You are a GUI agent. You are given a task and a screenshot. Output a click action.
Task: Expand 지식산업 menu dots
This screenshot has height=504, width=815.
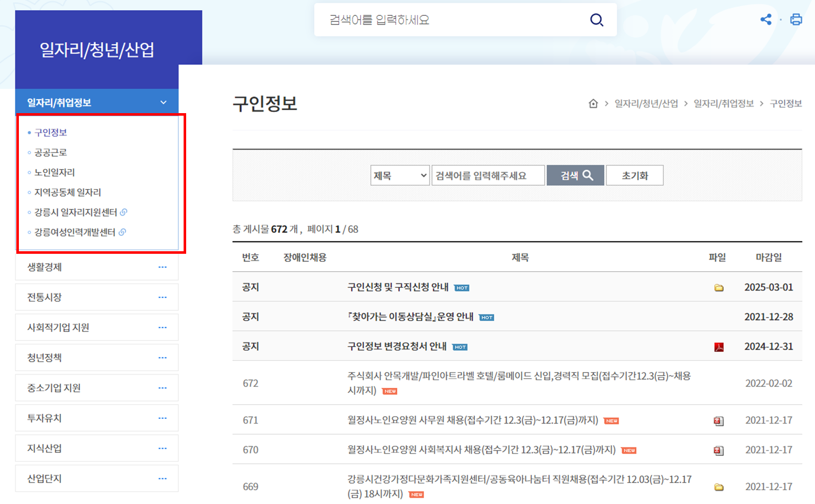pyautogui.click(x=162, y=448)
